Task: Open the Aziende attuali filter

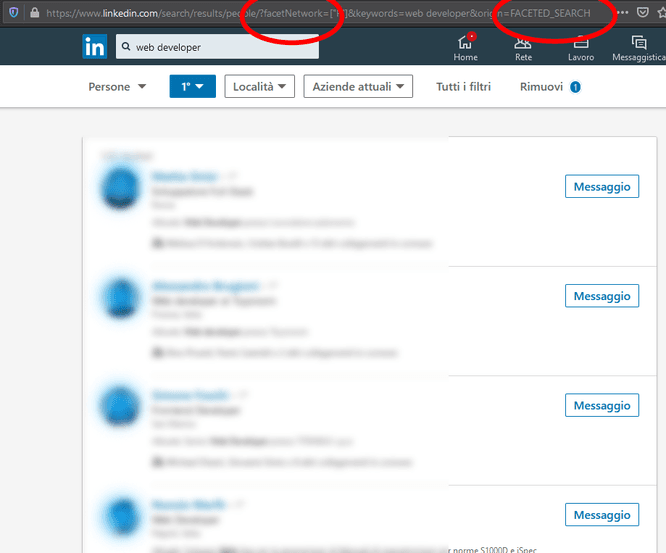Action: coord(358,86)
